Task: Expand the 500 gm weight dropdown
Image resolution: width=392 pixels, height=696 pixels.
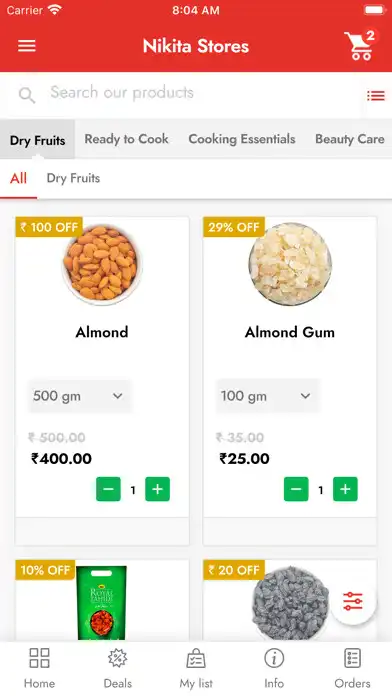Action: (x=80, y=396)
